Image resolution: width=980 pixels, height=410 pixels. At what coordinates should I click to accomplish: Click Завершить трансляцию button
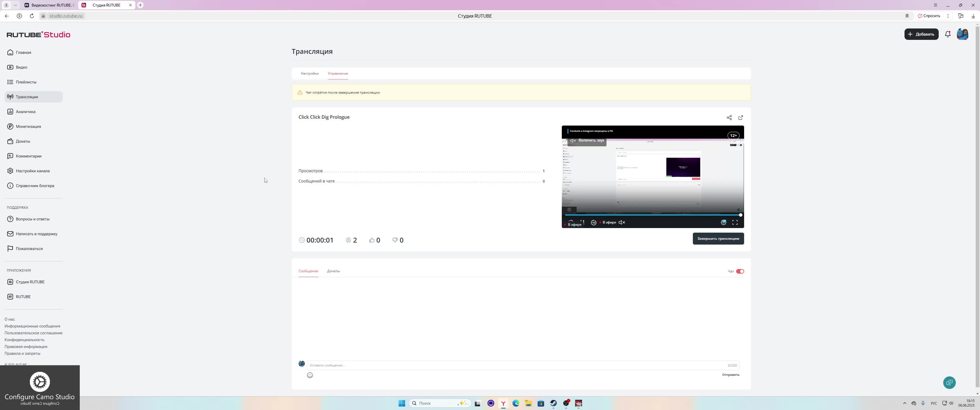point(718,239)
